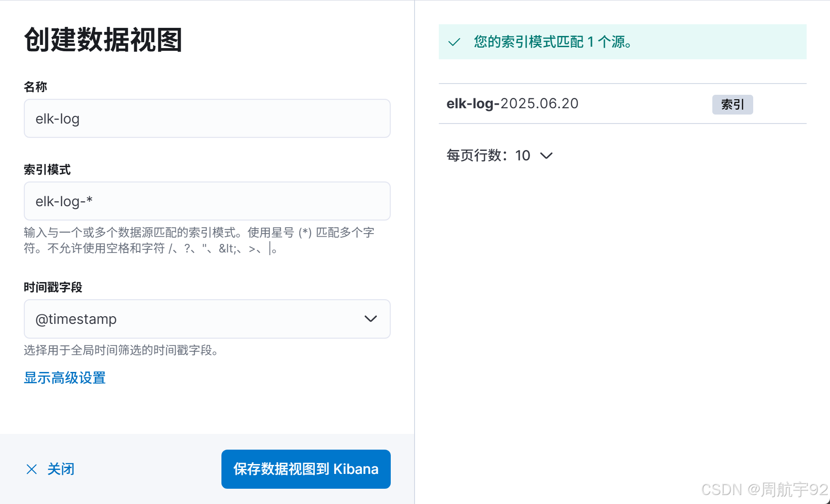Click the name field containing elk-log

point(207,119)
